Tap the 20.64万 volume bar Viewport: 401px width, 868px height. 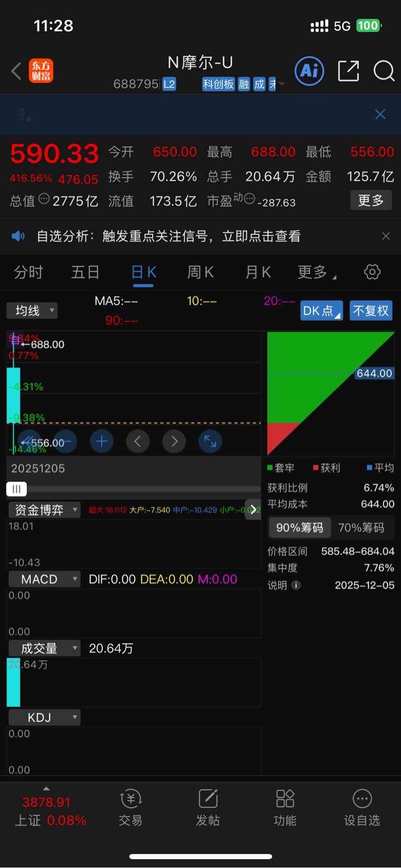point(14,683)
